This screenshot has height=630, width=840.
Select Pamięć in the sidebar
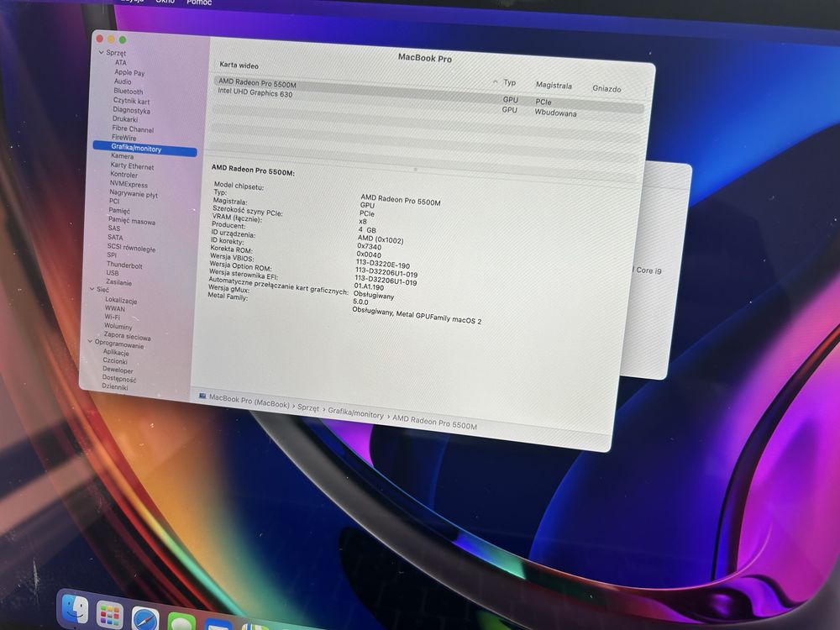[119, 211]
